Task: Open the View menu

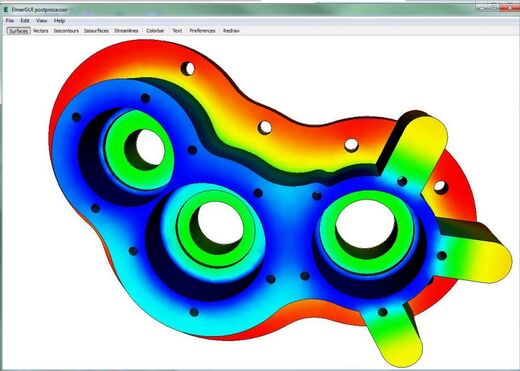Action: (x=42, y=21)
